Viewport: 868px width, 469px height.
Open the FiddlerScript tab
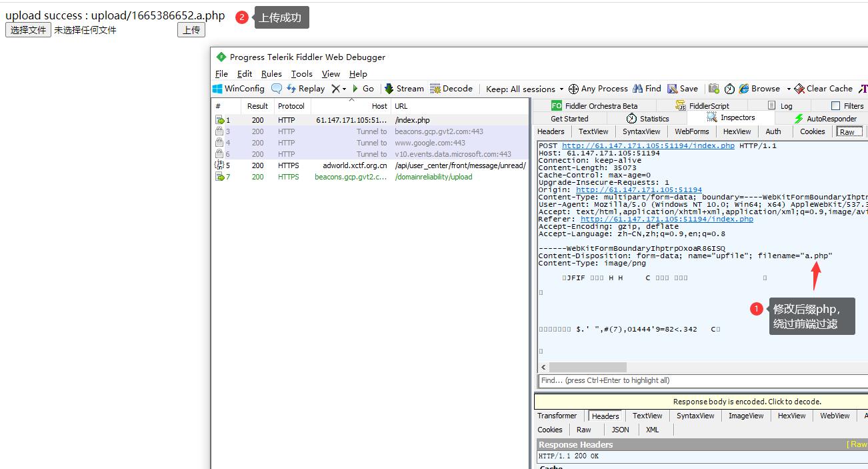tap(703, 105)
